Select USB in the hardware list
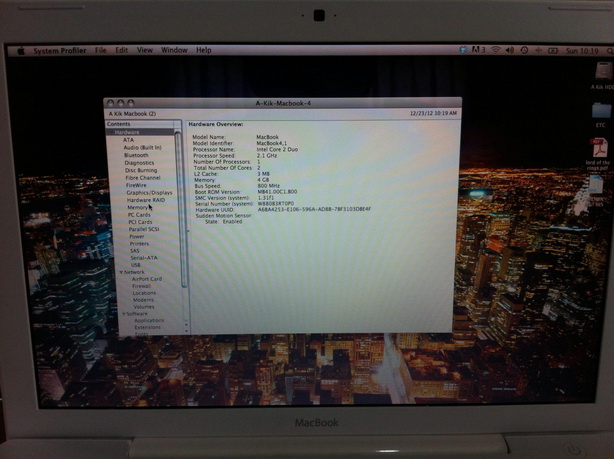The height and width of the screenshot is (459, 614). 135,265
